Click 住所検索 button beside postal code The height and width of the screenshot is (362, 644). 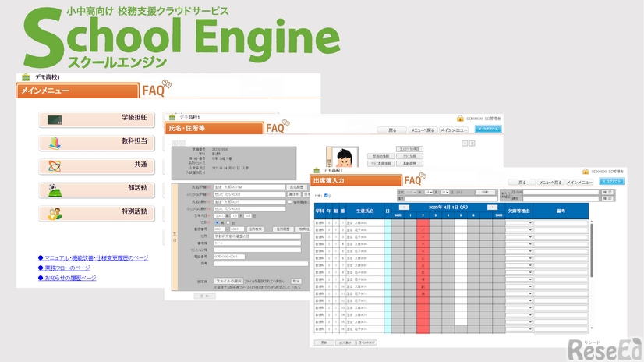point(255,229)
